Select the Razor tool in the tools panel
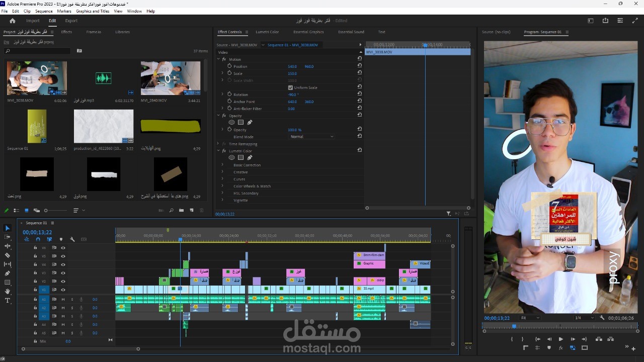Viewport: 644px width, 362px height. tap(8, 255)
